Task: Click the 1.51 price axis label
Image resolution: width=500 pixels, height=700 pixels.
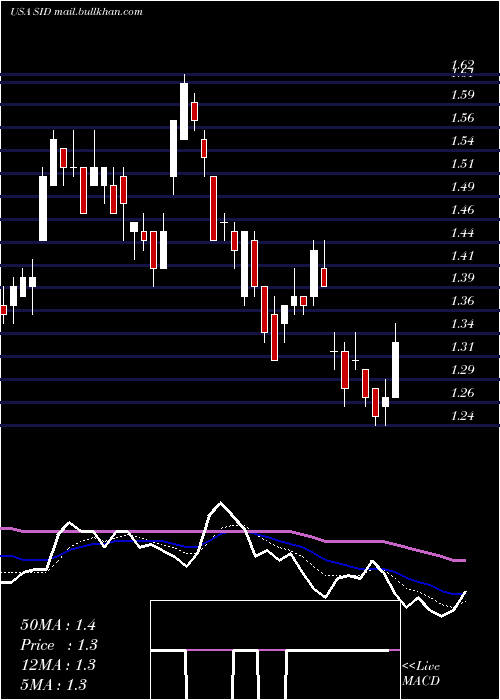Action: click(x=462, y=164)
